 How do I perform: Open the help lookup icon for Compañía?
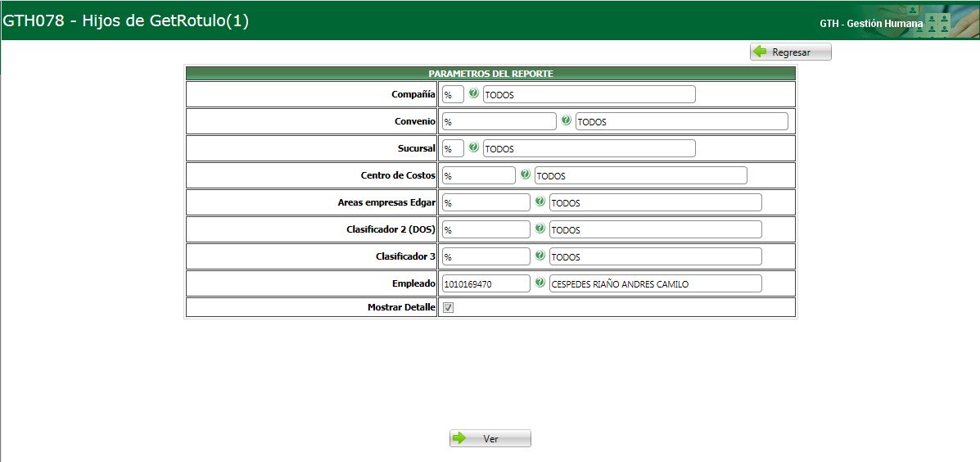[x=474, y=93]
